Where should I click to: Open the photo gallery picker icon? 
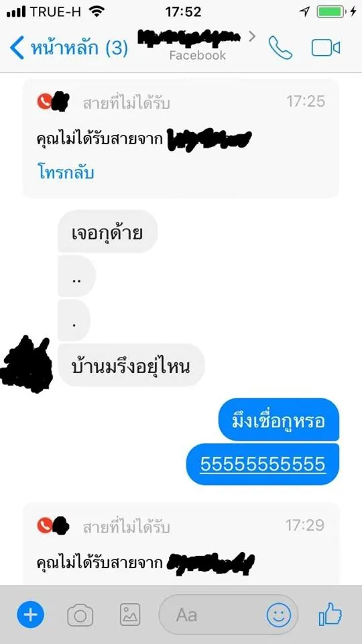[130, 615]
